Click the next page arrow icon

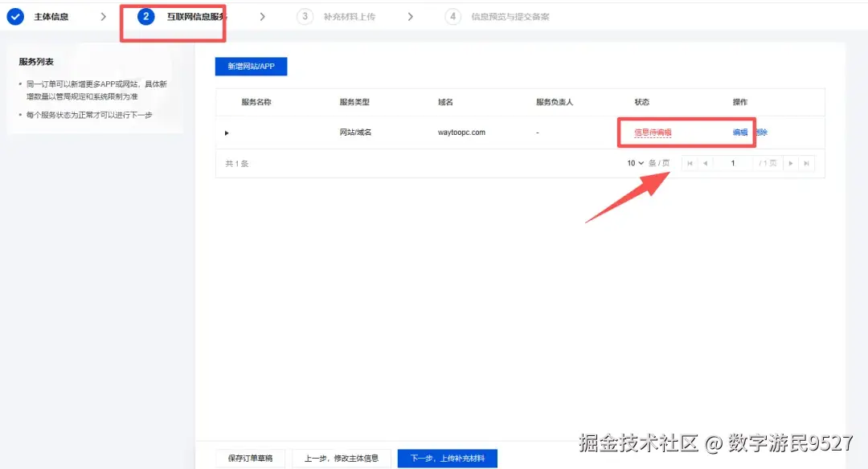[x=791, y=163]
